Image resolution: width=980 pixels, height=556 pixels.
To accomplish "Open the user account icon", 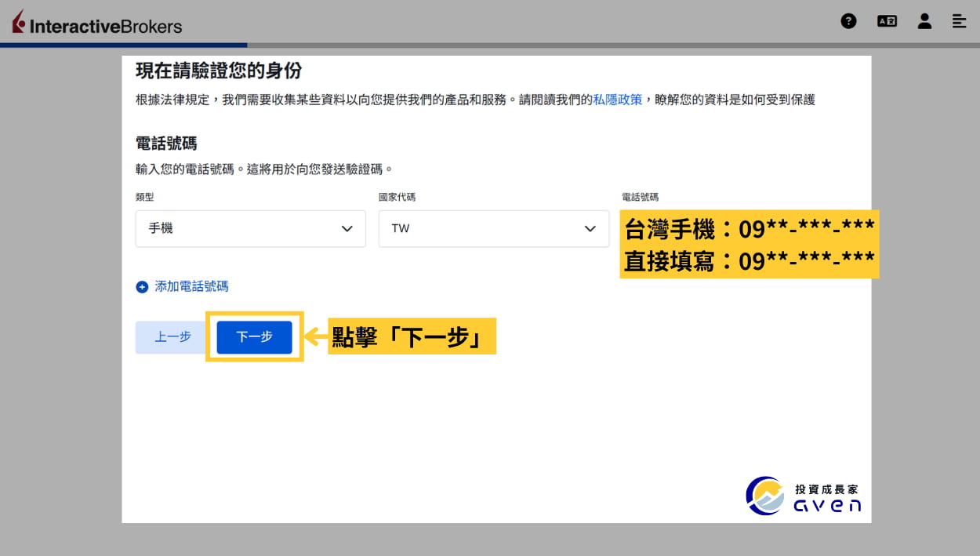I will click(924, 21).
